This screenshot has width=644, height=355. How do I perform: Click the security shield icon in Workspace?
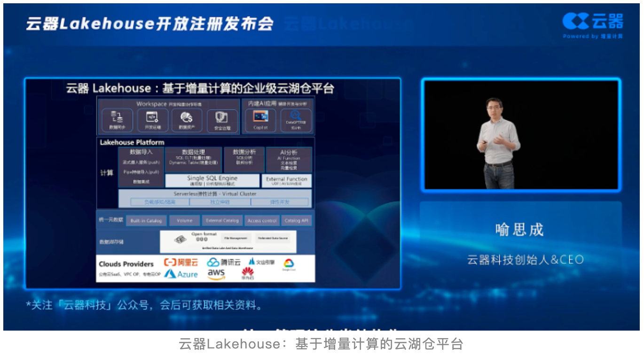[221, 117]
